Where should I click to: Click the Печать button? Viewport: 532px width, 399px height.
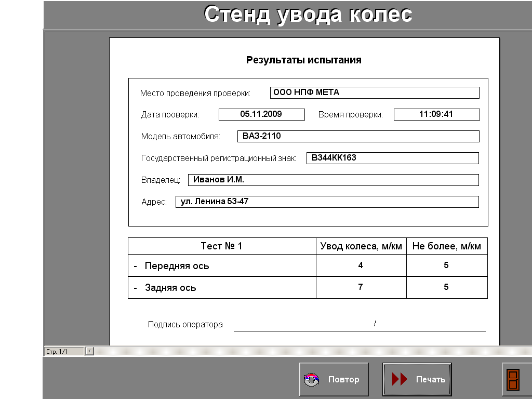point(417,379)
